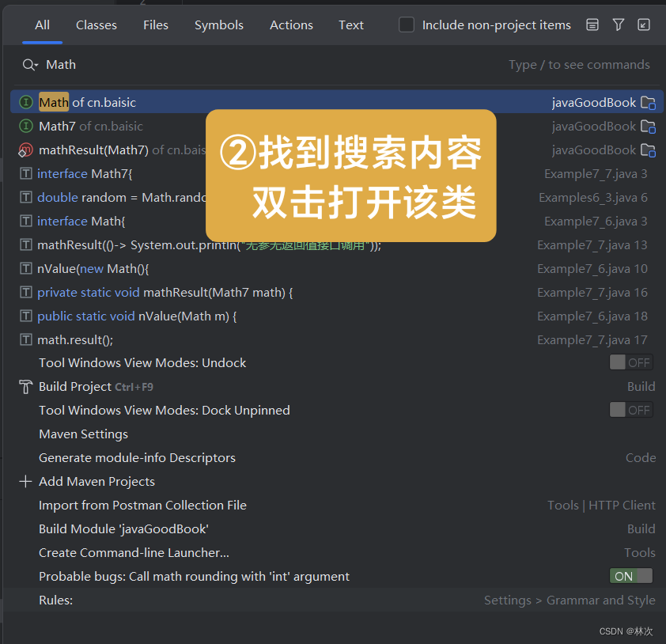Select 'interface Math{' text result
Screen dimensions: 666x644
coord(337,222)
